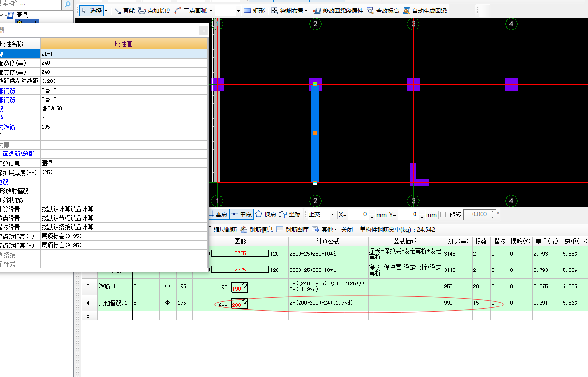Click the stirrup shape diagram labeled 200
Viewport: 588px width, 377px height.
240,304
